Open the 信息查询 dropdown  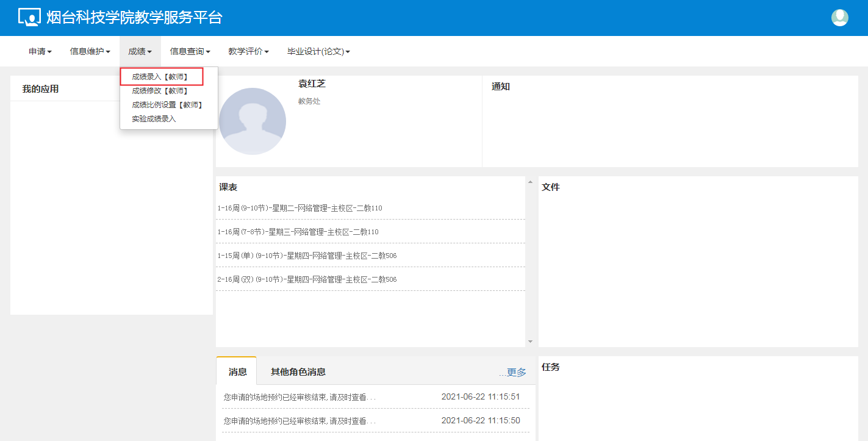pos(190,52)
